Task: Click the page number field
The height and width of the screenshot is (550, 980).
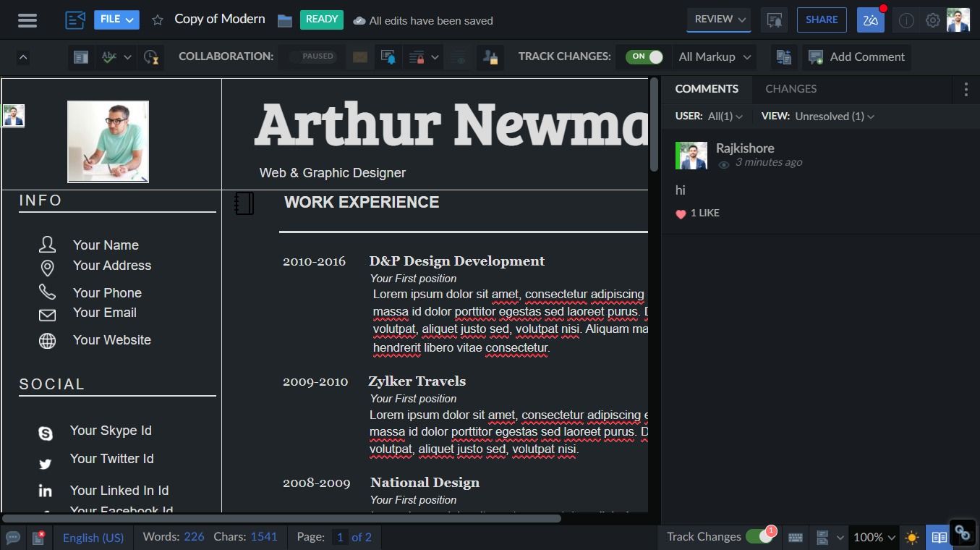Action: coord(340,537)
